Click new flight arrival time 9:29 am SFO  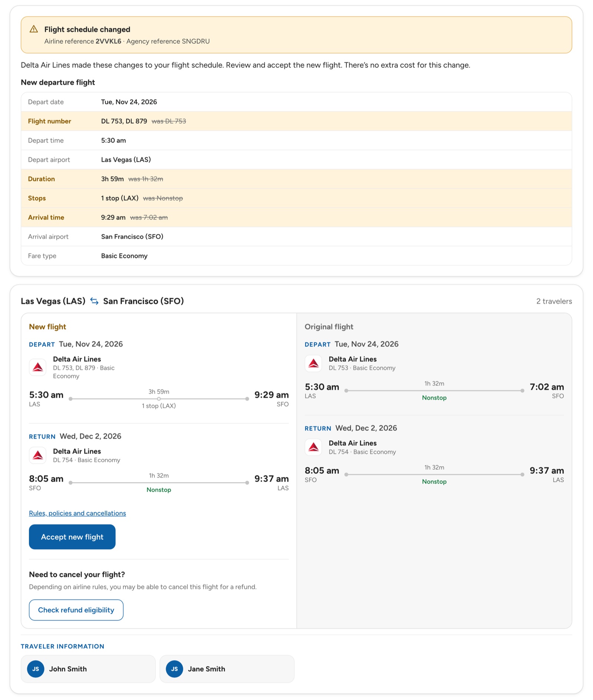click(271, 395)
